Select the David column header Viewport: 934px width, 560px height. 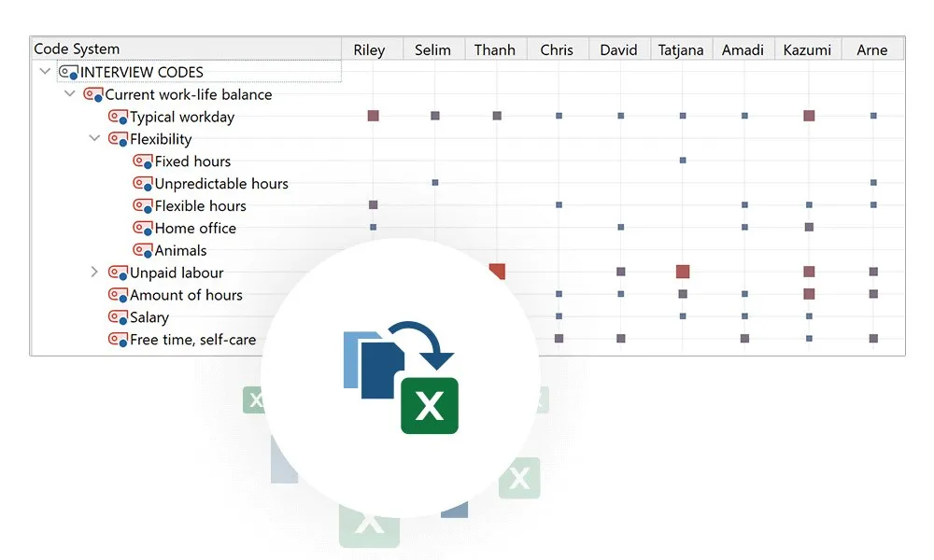[x=619, y=49]
